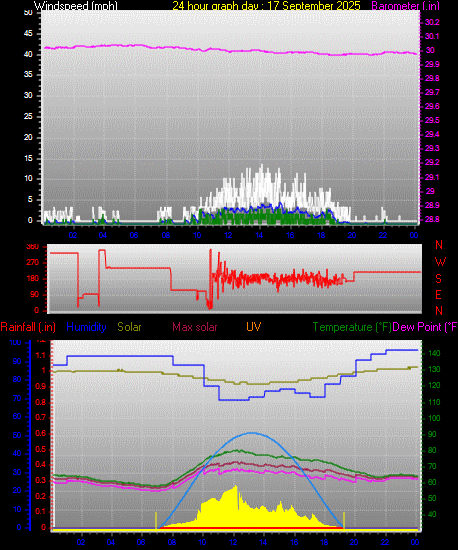Select the Barometer (.in) legend label
The height and width of the screenshot is (550, 458).
pos(405,5)
